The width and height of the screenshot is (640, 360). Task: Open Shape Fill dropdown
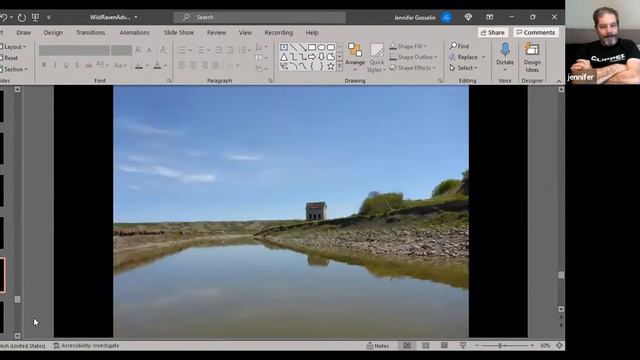click(x=408, y=46)
